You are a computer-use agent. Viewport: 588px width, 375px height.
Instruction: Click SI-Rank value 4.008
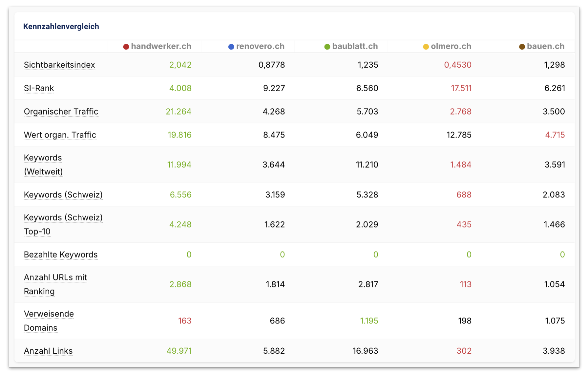point(180,88)
